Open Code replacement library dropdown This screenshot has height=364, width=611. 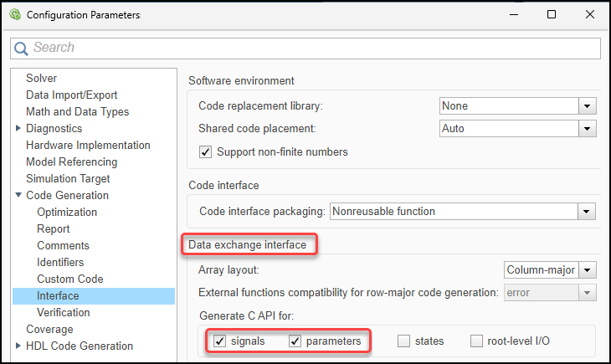(x=588, y=106)
